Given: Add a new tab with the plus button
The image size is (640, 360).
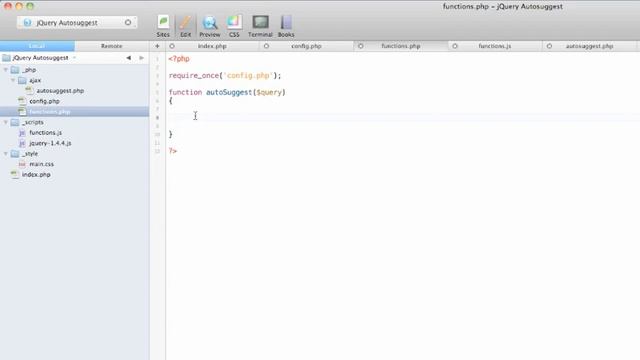Looking at the screenshot, I should 157,46.
